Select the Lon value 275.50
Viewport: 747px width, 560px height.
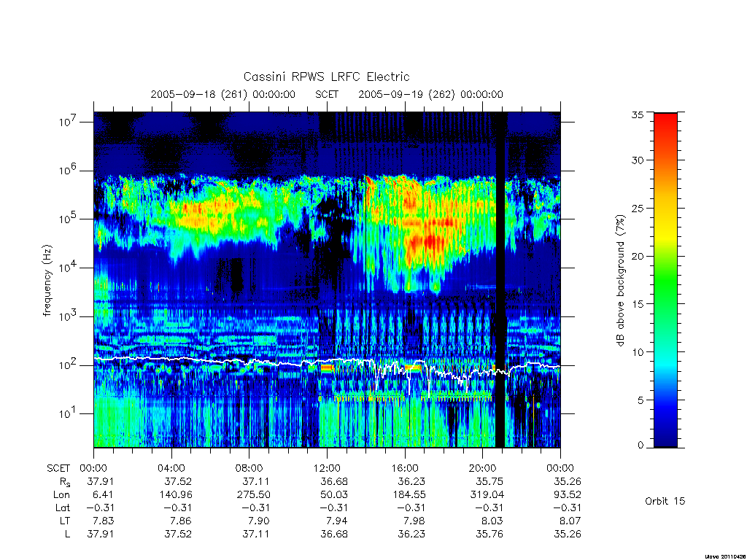[253, 494]
